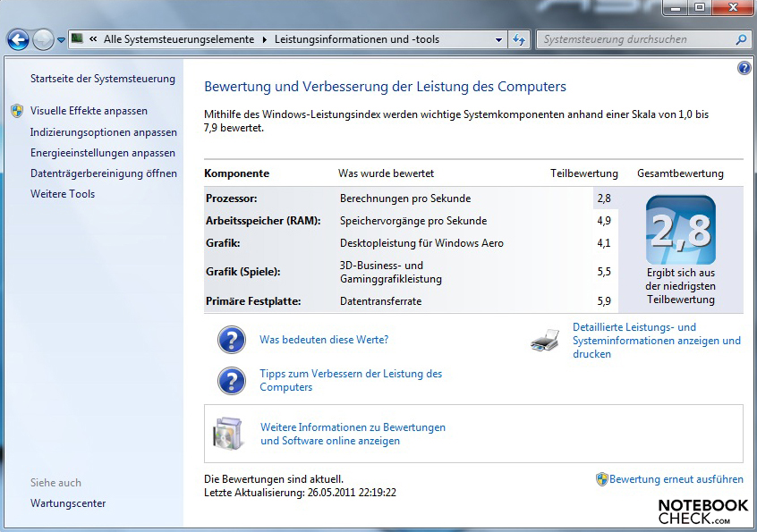
Task: Click 'Datentransferrate' description
Action: click(380, 301)
